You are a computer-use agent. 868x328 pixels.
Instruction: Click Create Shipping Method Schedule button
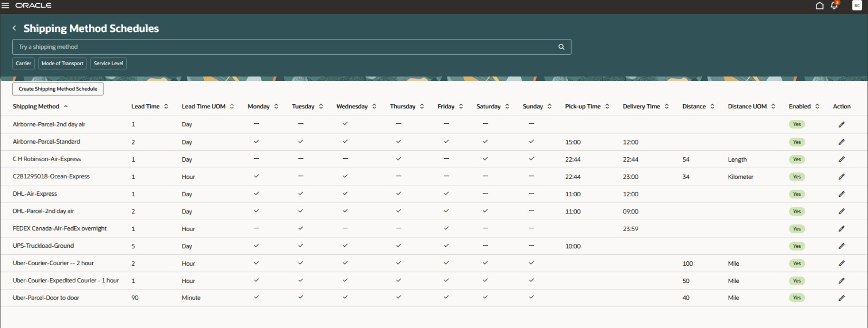point(58,89)
